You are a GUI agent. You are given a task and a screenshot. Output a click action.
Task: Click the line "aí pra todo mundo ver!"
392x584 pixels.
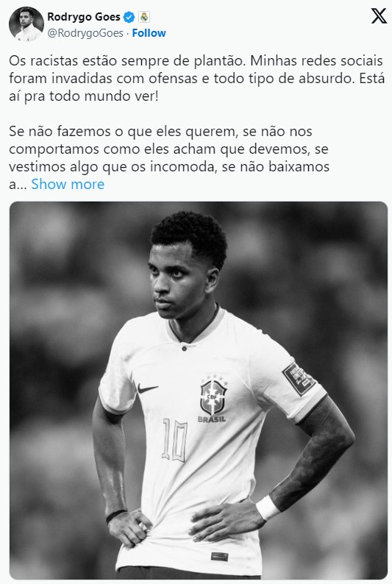tap(84, 96)
